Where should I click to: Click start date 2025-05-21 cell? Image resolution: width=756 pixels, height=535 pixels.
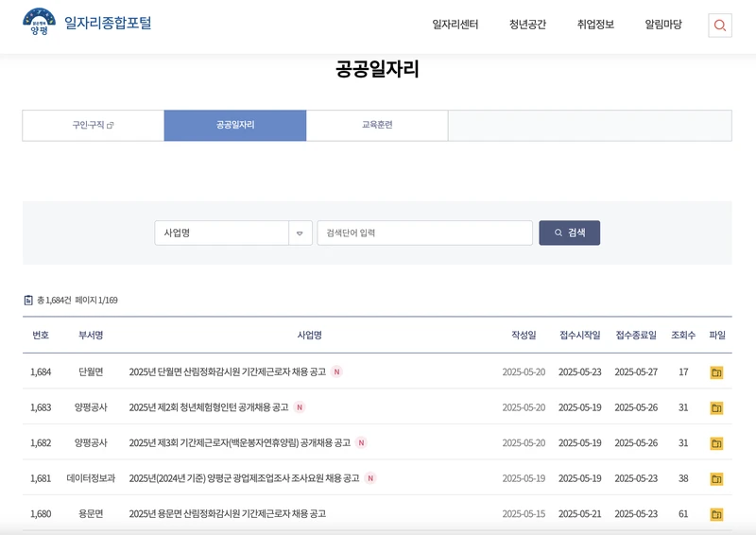580,514
